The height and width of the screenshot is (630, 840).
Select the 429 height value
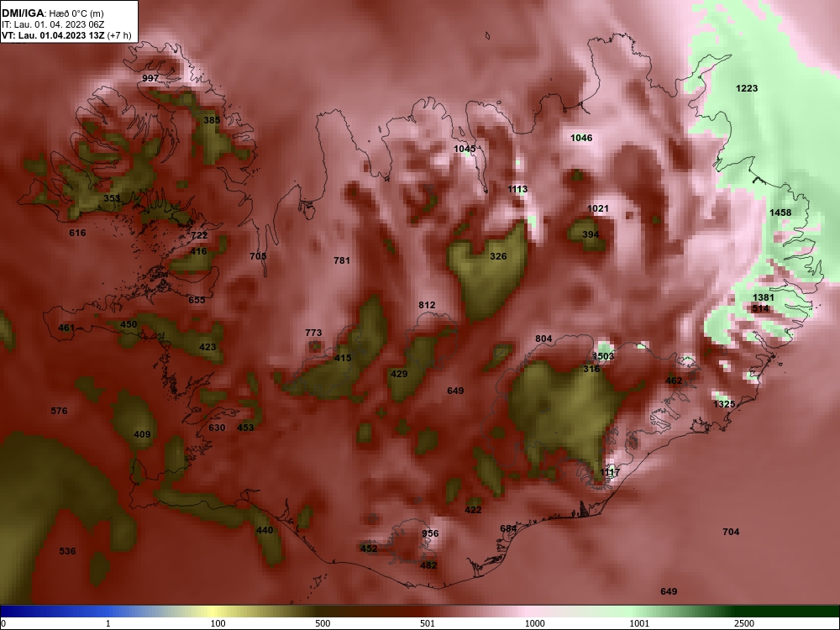tap(399, 374)
